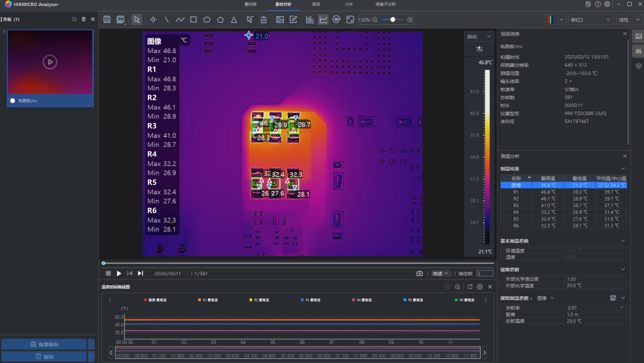Select the polygon region tool
Viewport: 644px width, 363px height.
[x=221, y=20]
